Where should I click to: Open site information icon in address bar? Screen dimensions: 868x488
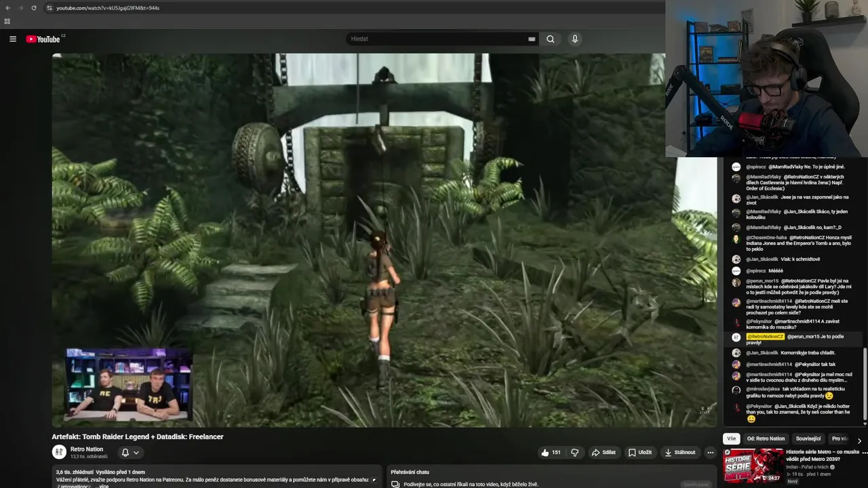coord(50,7)
